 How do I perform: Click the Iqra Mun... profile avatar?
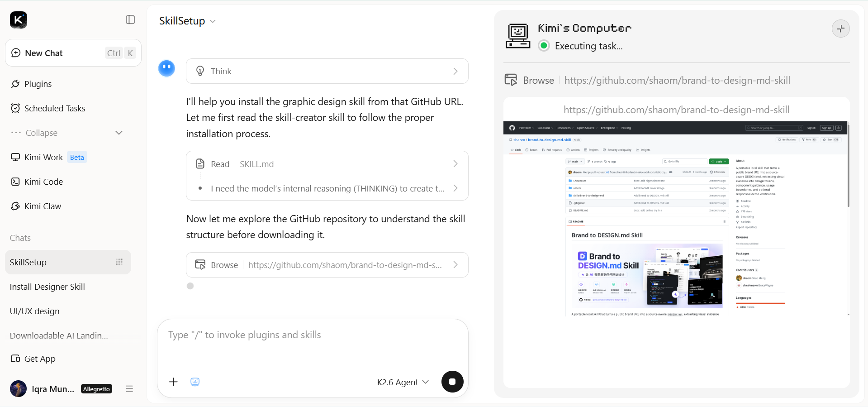(x=19, y=389)
